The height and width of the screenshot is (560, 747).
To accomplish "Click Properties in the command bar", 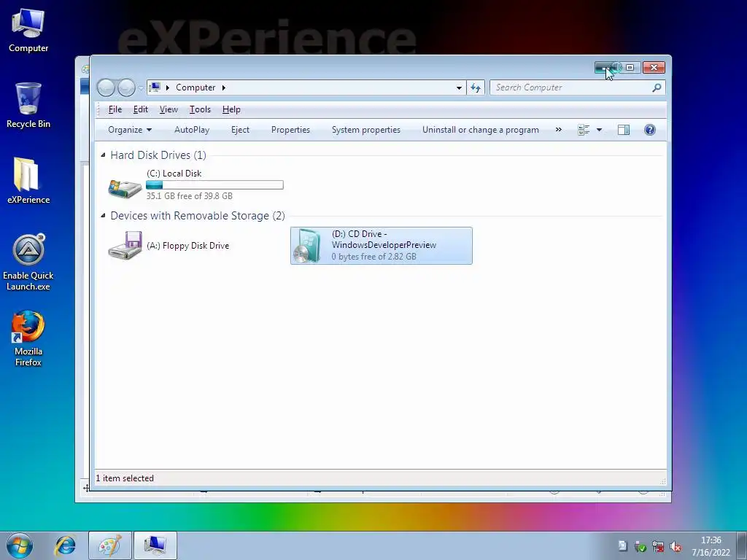I will pyautogui.click(x=290, y=130).
